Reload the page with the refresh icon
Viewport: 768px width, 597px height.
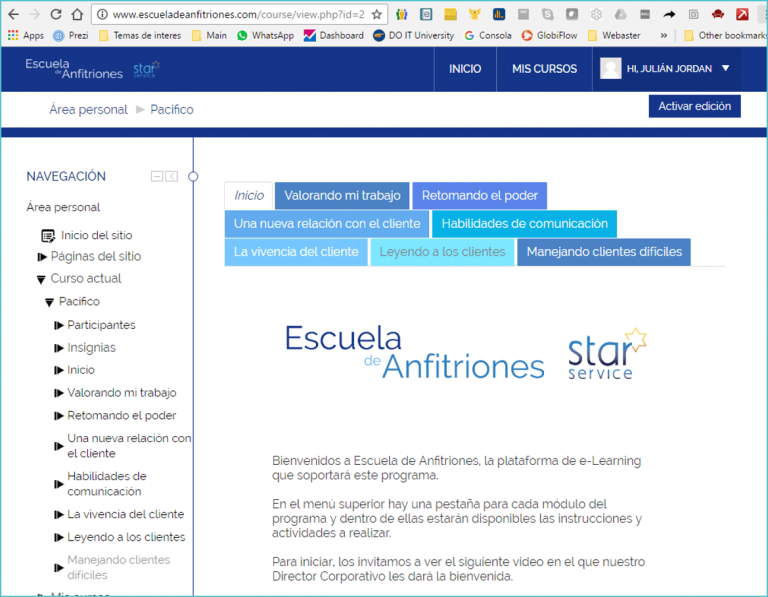[56, 14]
